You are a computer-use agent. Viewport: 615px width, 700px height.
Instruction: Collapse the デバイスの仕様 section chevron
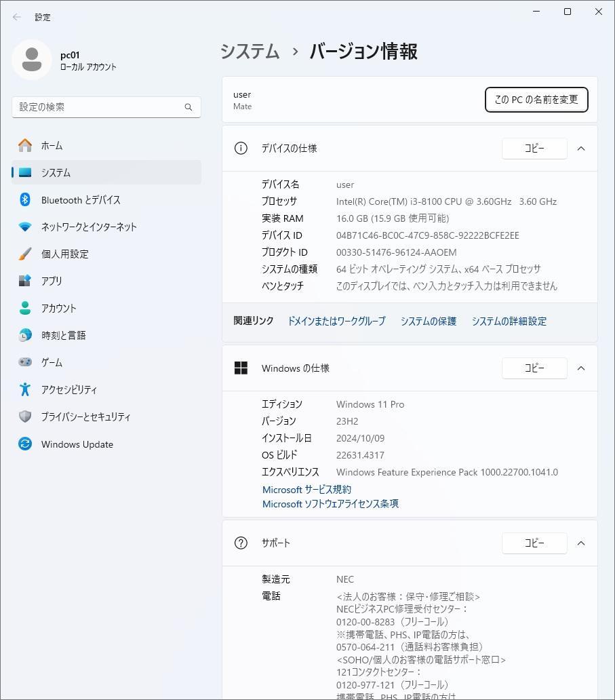pyautogui.click(x=581, y=149)
